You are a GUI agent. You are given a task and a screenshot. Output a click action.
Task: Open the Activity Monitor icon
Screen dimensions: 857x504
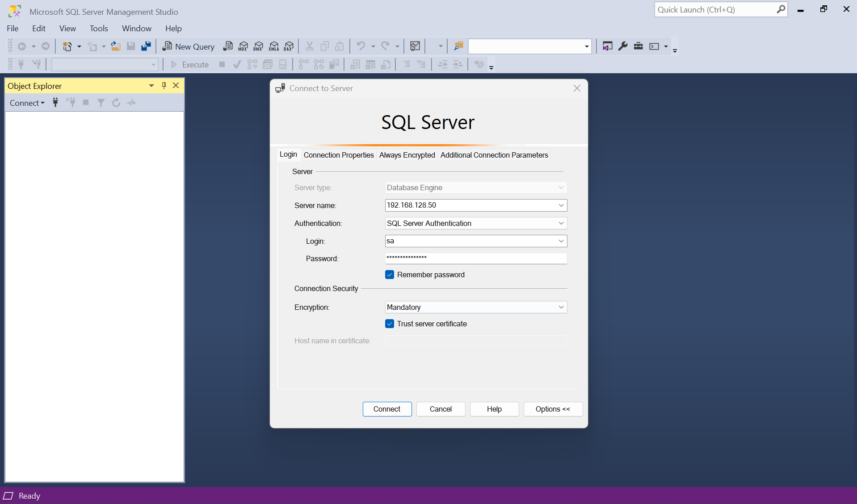point(415,46)
